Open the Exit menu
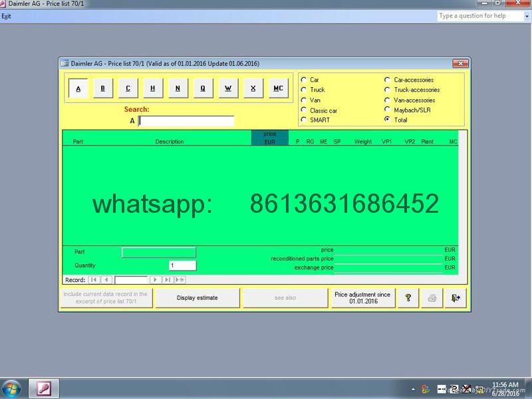The height and width of the screenshot is (399, 532). coord(7,15)
